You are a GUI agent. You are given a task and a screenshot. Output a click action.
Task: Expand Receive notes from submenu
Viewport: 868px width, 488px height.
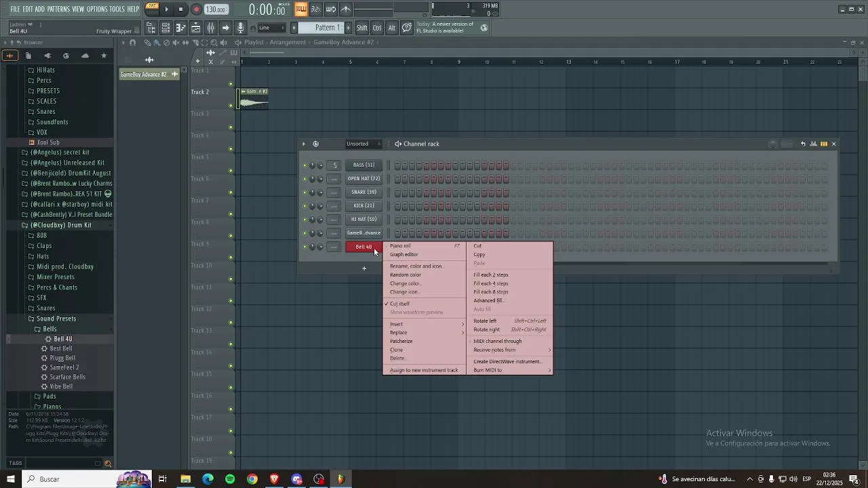(511, 350)
